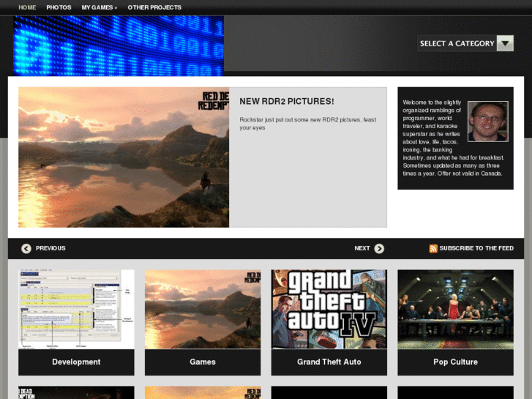This screenshot has width=532, height=399.
Task: Click the Select a Category label
Action: (457, 43)
